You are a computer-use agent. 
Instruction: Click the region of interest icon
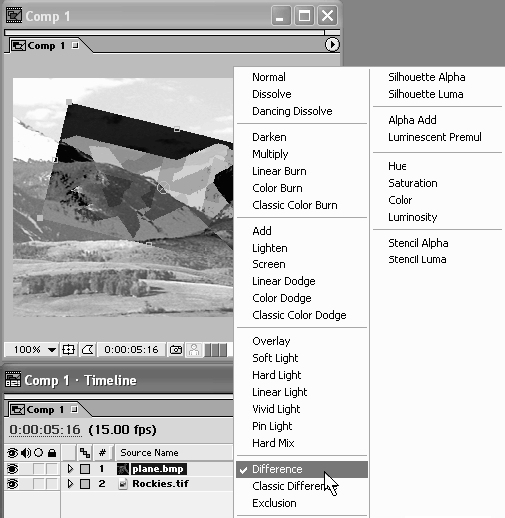point(88,350)
